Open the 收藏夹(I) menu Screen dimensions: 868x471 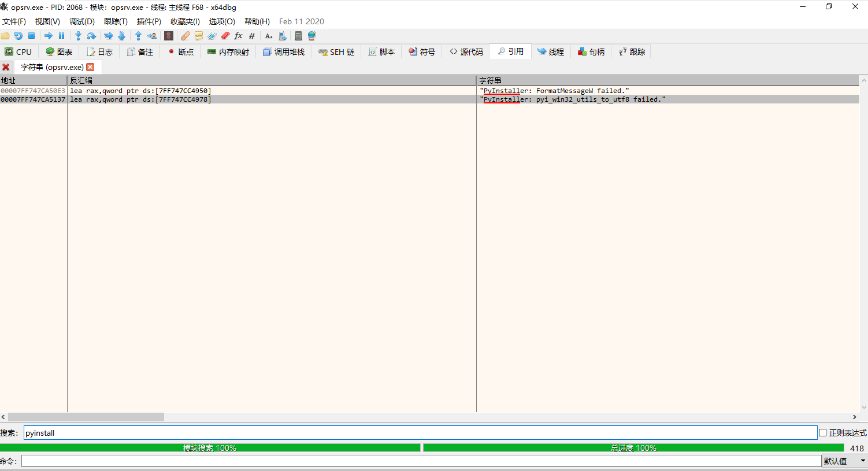click(x=185, y=21)
